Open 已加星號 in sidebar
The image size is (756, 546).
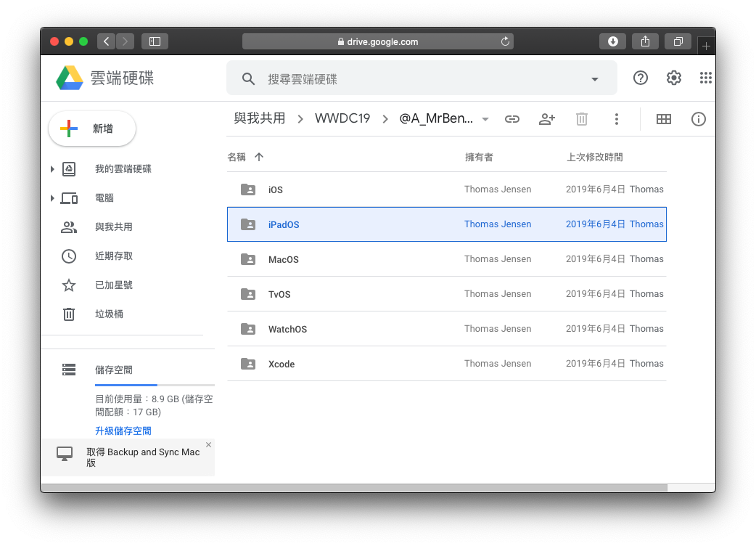pyautogui.click(x=113, y=285)
